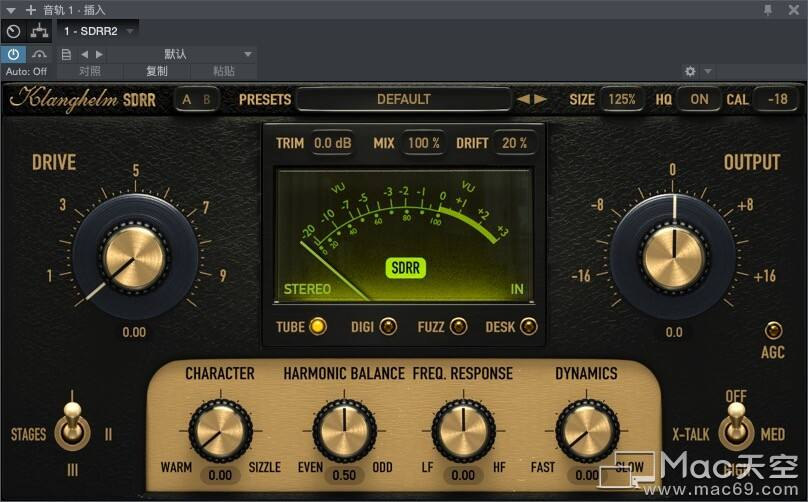Screen dimensions: 808x502
Task: Click the CHARACTER knob
Action: (221, 430)
